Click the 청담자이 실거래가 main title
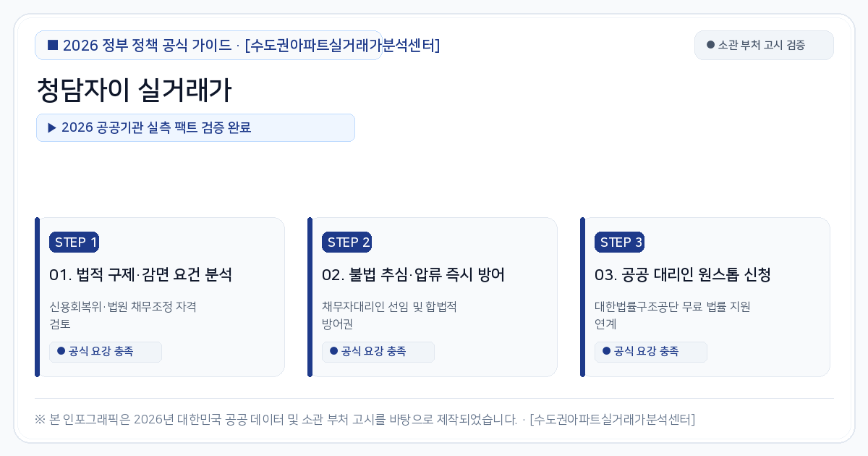Screen dimensions: 868x456 point(134,91)
